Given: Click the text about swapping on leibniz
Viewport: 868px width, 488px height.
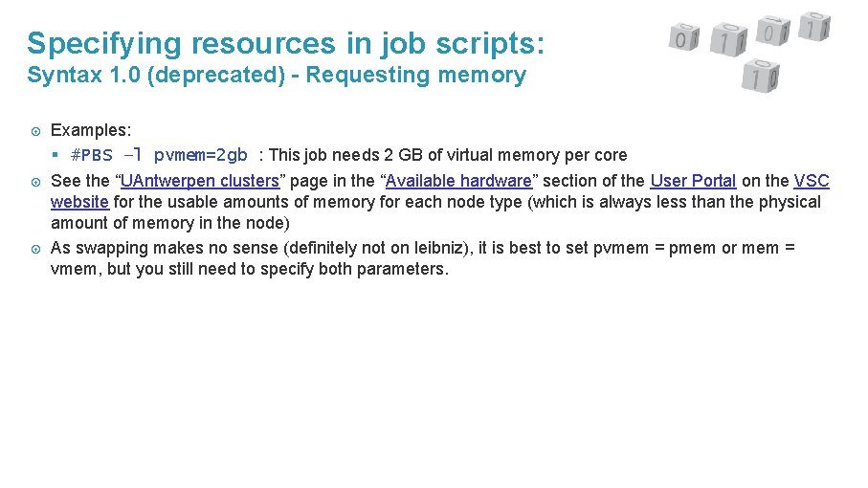Looking at the screenshot, I should click(x=422, y=258).
